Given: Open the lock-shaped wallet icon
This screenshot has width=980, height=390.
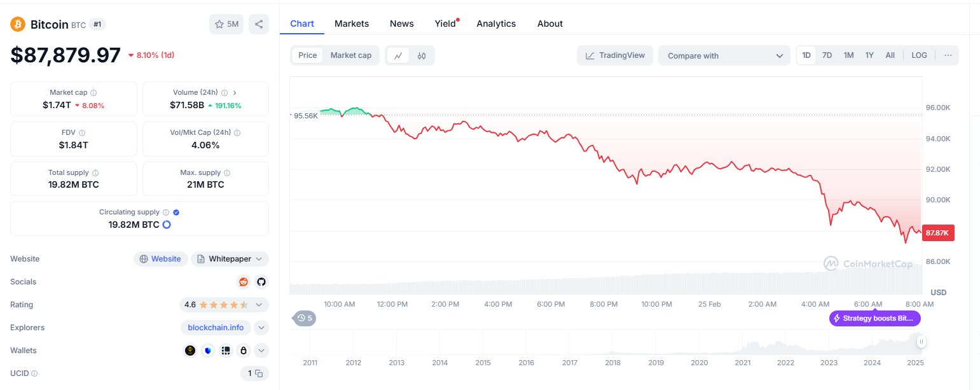Looking at the screenshot, I should pos(243,351).
